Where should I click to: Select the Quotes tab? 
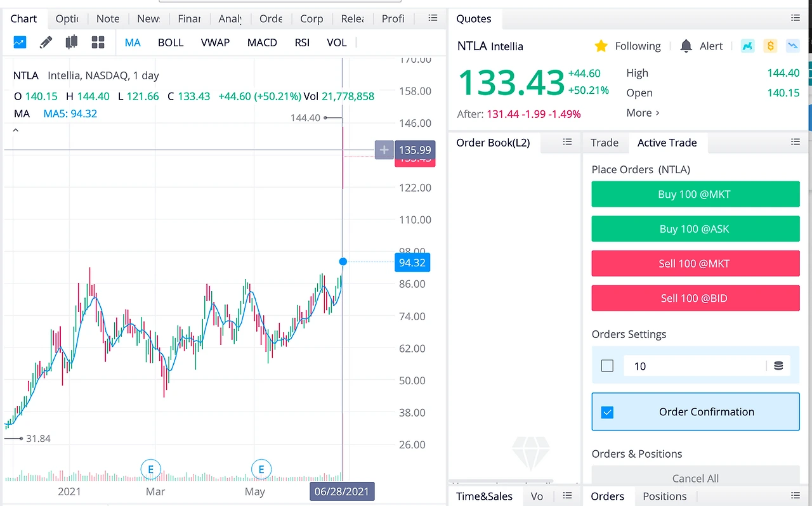click(474, 18)
